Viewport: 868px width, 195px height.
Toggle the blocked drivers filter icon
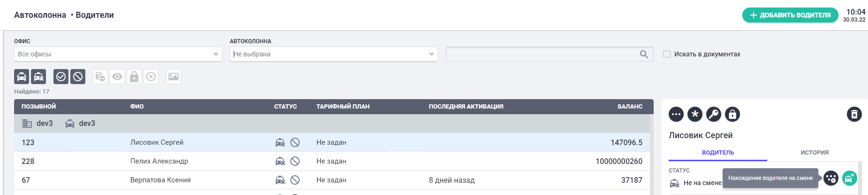click(78, 77)
